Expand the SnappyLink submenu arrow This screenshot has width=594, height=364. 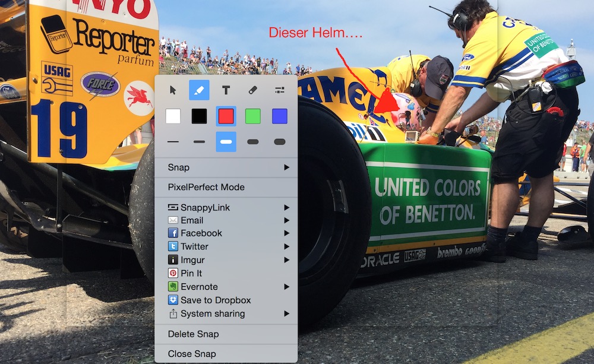point(286,207)
